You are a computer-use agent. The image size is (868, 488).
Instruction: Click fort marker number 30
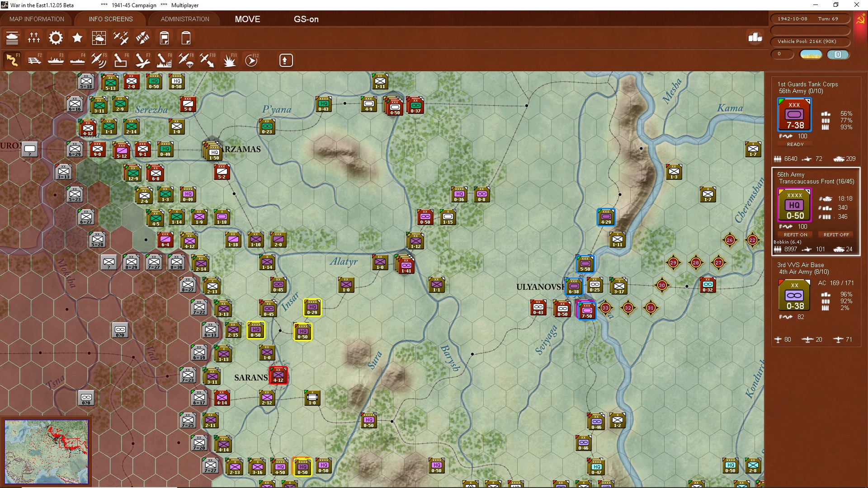(x=662, y=285)
